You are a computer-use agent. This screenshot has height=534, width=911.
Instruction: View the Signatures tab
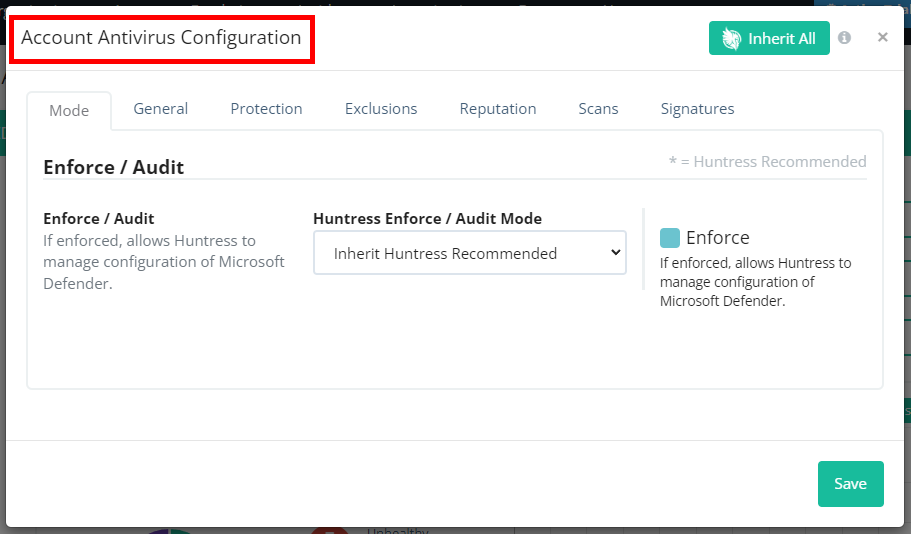coord(697,109)
